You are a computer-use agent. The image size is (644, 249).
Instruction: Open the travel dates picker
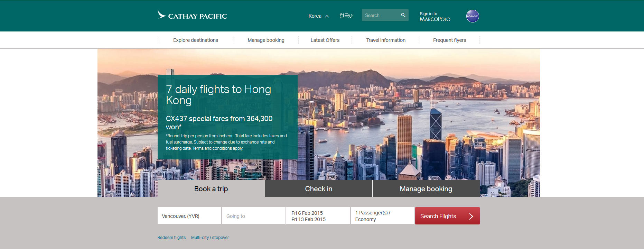(318, 216)
